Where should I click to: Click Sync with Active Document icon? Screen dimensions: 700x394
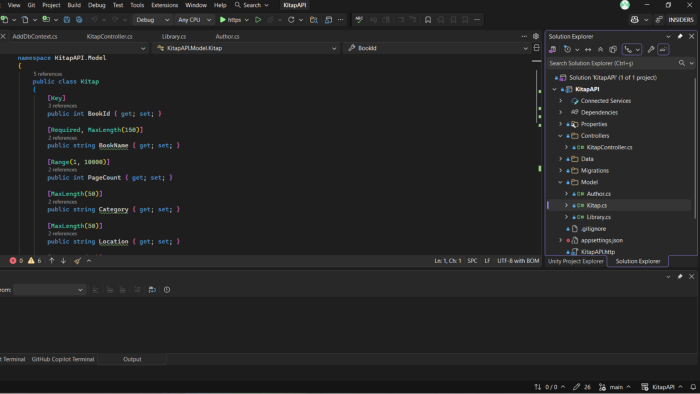pos(588,50)
